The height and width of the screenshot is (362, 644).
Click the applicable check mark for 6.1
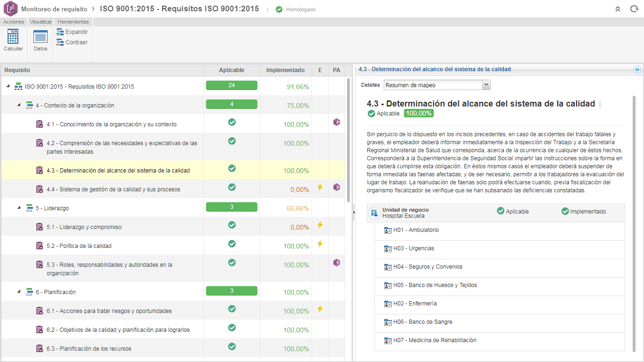231,309
